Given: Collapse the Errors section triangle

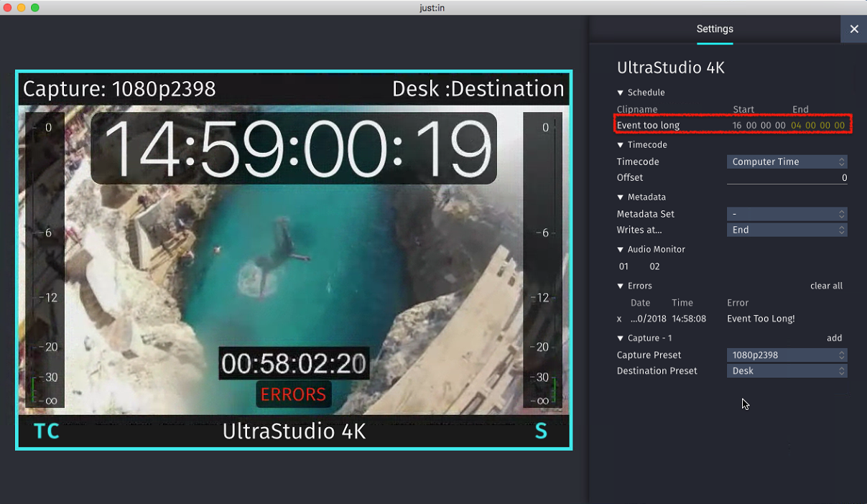Looking at the screenshot, I should tap(621, 286).
